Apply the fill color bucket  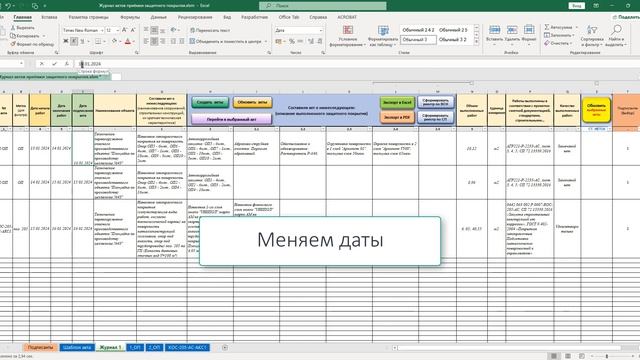coord(114,41)
